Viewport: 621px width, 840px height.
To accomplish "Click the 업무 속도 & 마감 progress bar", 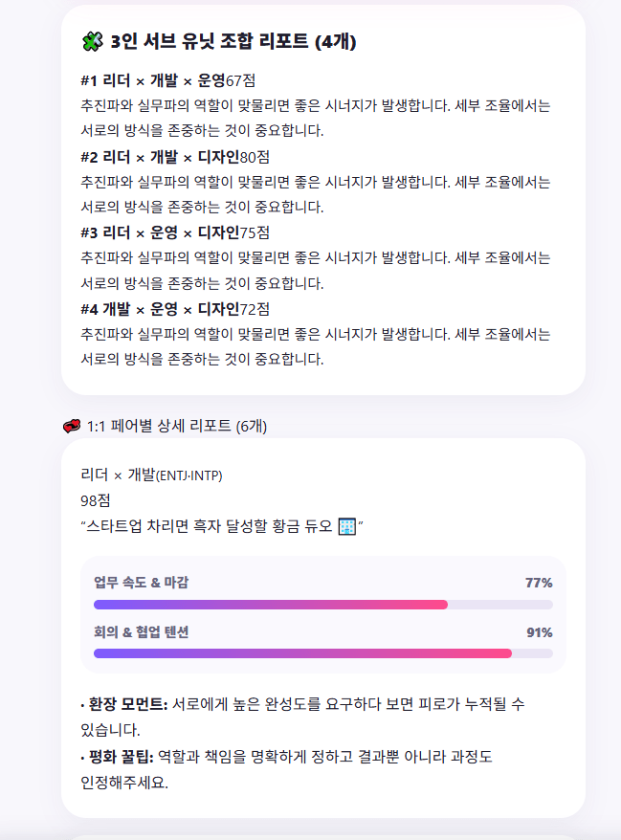I will tap(323, 605).
